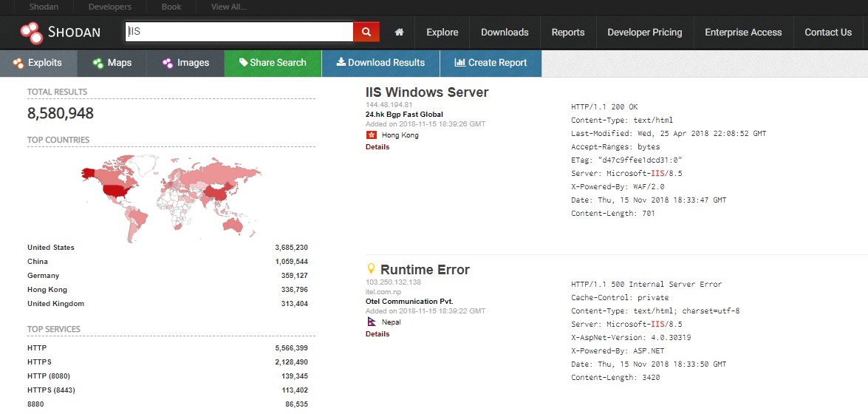This screenshot has height=414, width=868.
Task: Click the Share Search tag icon
Action: tap(243, 63)
